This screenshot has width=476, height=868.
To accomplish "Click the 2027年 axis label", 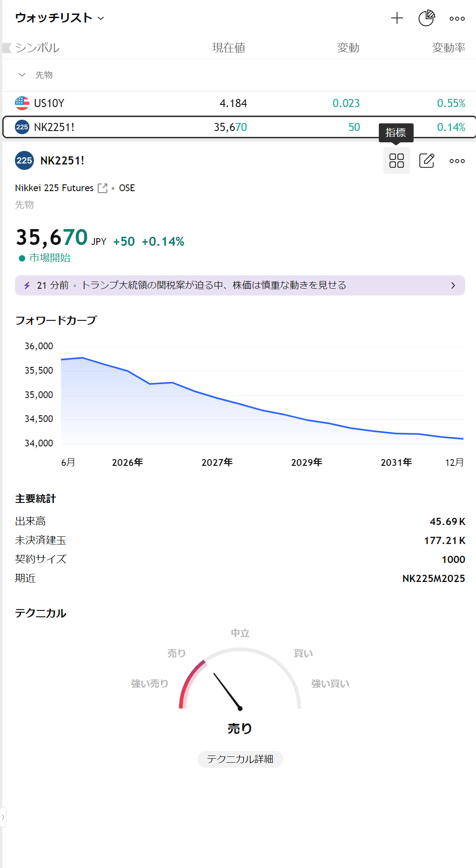I will 217,462.
